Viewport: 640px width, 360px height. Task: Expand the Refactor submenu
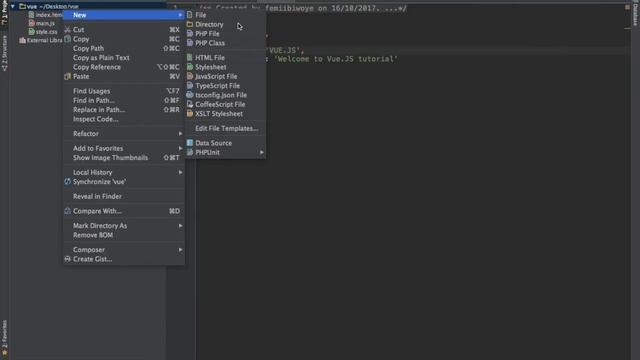(124, 134)
